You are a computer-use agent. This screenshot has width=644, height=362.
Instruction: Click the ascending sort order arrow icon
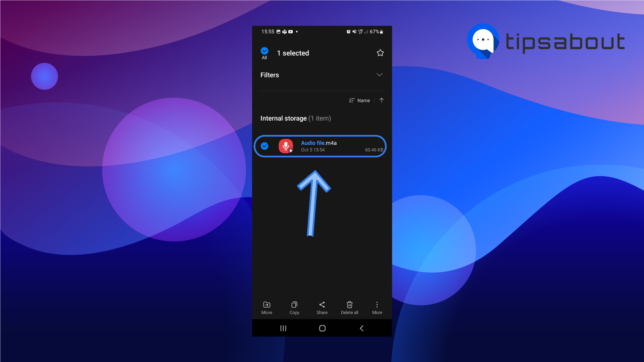[x=381, y=100]
